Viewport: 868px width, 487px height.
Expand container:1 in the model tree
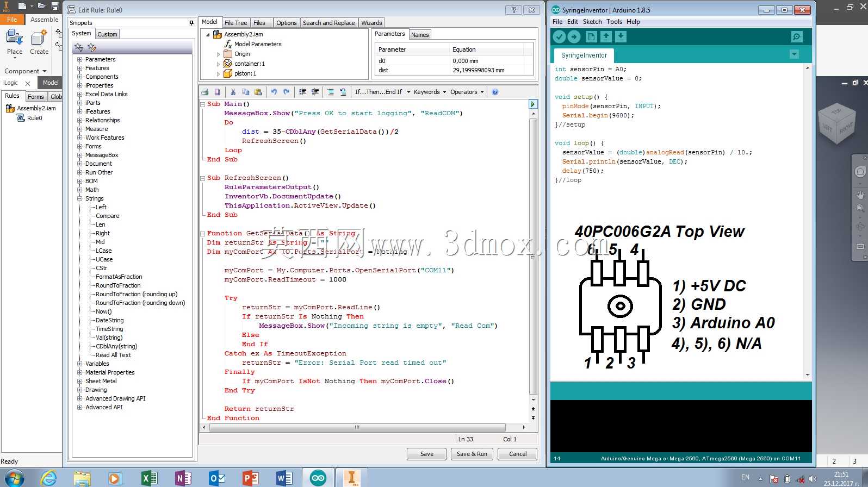[219, 64]
